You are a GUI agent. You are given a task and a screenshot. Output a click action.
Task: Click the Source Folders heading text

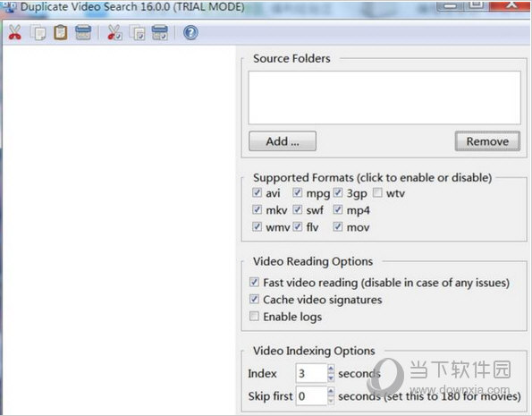(291, 58)
